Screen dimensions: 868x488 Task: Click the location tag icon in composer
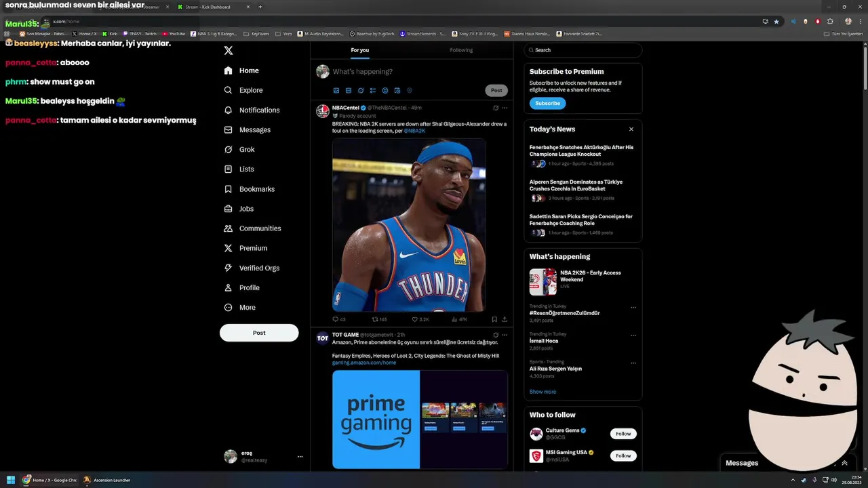tap(410, 90)
